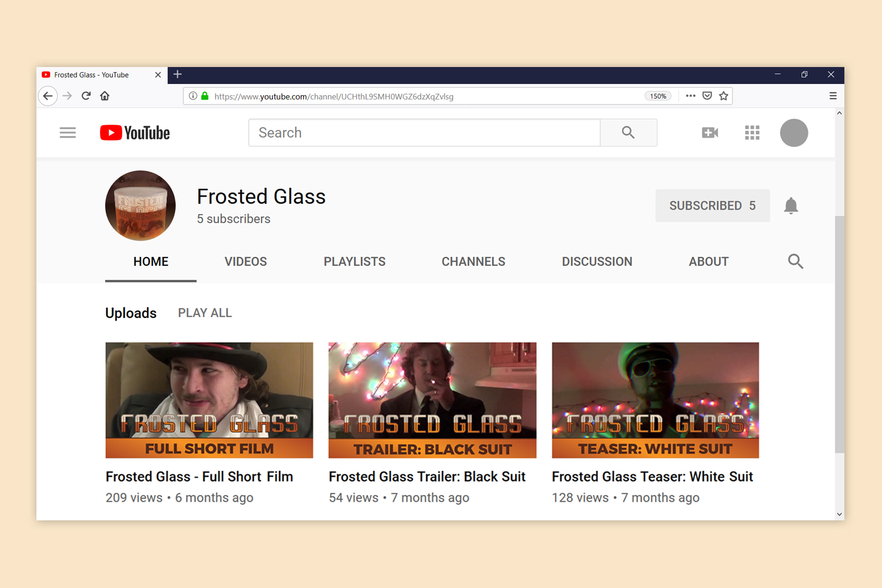Bookmark this page with the star icon

pos(724,96)
